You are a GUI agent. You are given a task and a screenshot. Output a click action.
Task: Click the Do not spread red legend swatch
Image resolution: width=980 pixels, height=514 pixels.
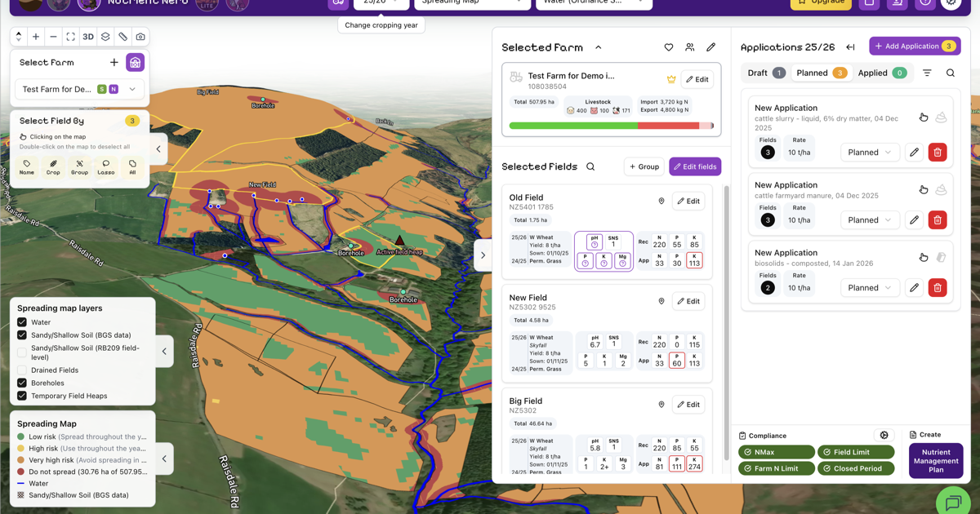coord(21,472)
